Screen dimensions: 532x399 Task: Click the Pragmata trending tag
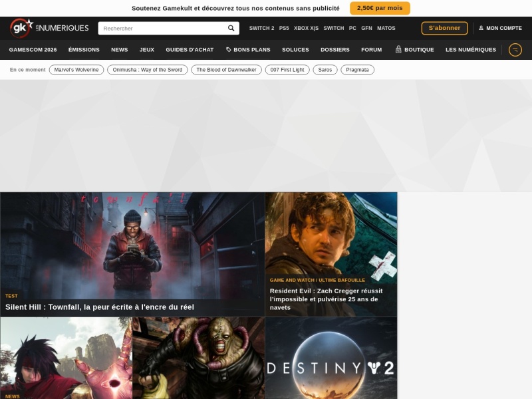coord(357,70)
